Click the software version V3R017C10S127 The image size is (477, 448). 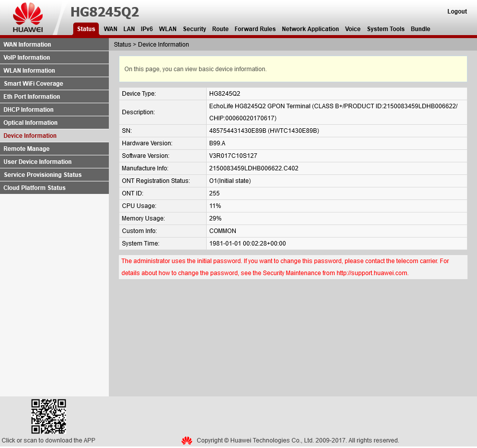click(x=233, y=156)
